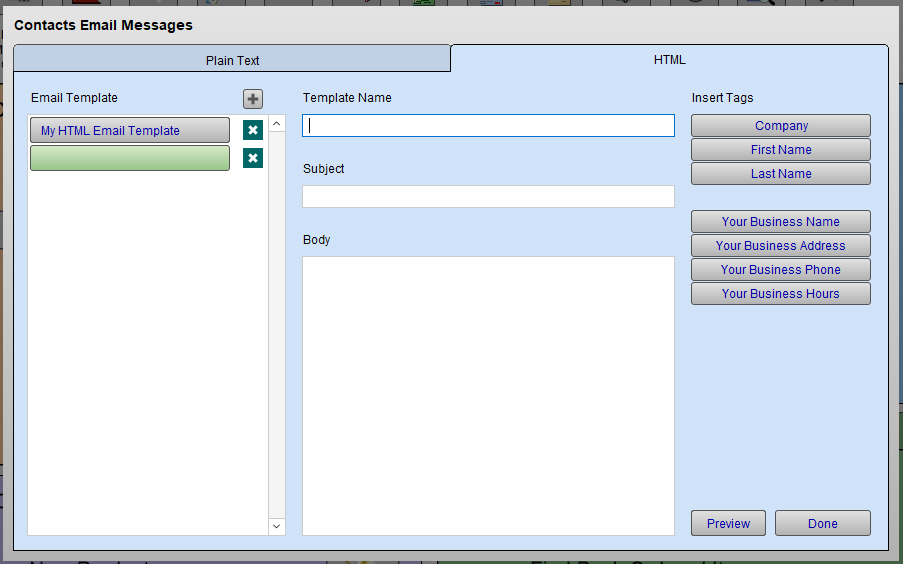Delete the My HTML Email Template entry
The width and height of the screenshot is (903, 564).
[253, 130]
